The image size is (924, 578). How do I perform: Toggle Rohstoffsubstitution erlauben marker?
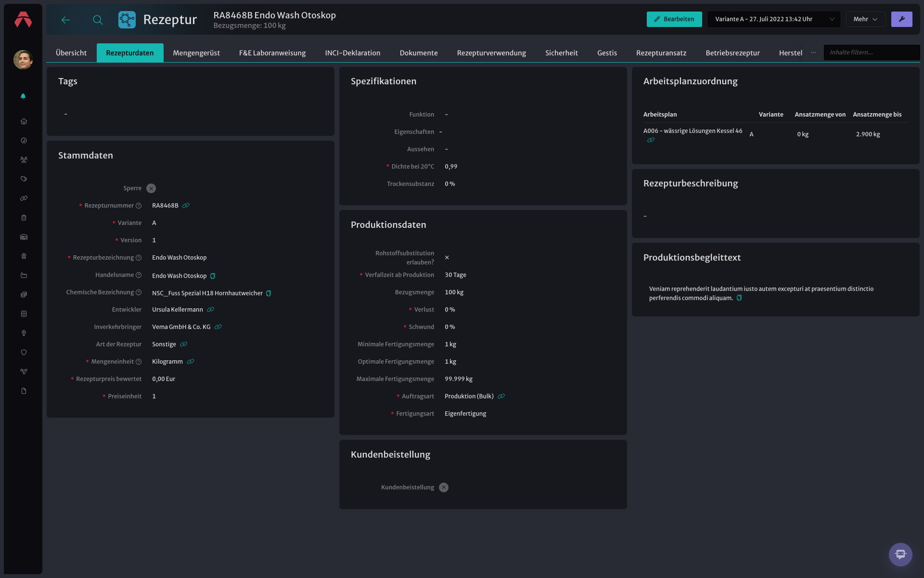coord(447,258)
